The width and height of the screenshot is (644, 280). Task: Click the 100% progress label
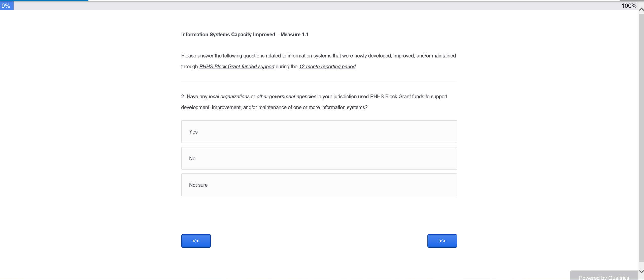click(x=629, y=6)
